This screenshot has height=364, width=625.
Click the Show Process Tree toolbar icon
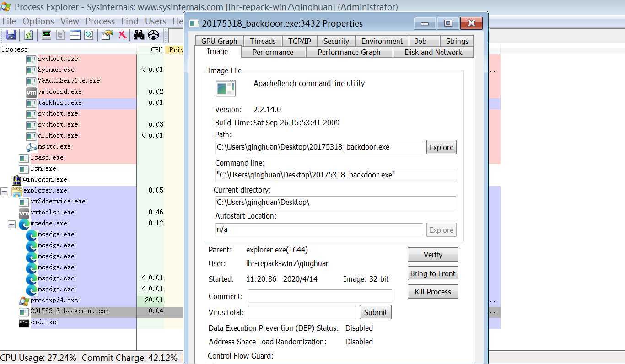60,35
